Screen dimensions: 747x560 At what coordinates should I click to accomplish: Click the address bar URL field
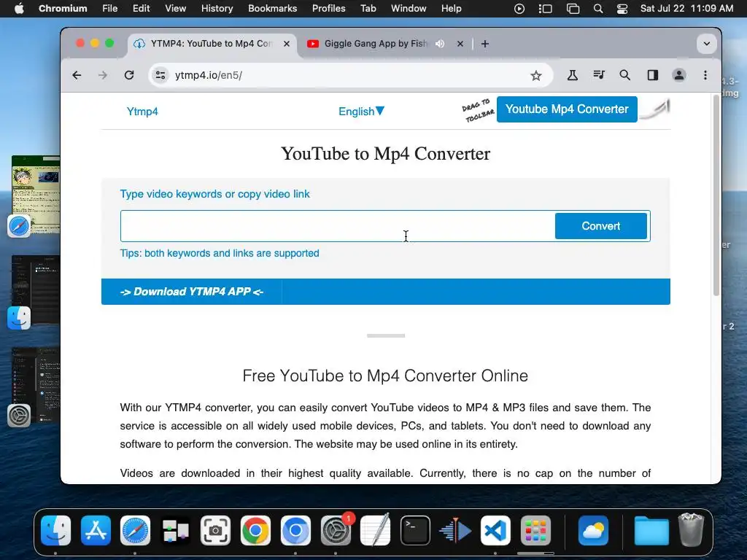[x=350, y=75]
